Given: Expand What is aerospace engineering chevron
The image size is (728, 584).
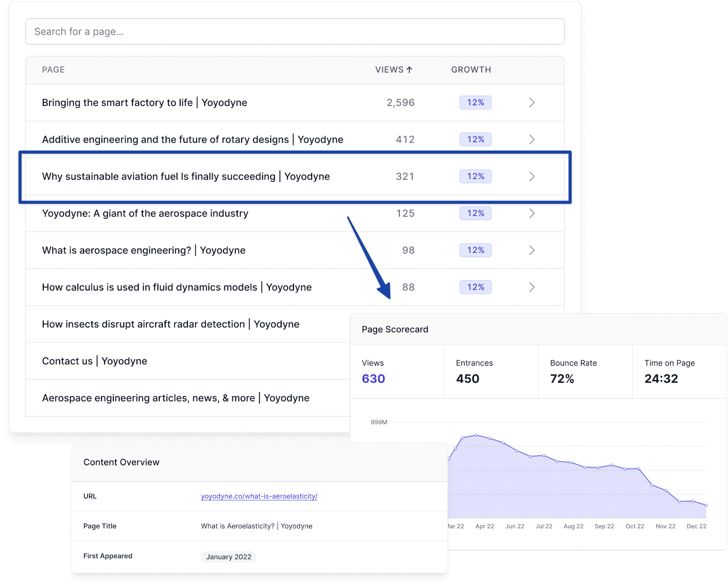Looking at the screenshot, I should [531, 250].
